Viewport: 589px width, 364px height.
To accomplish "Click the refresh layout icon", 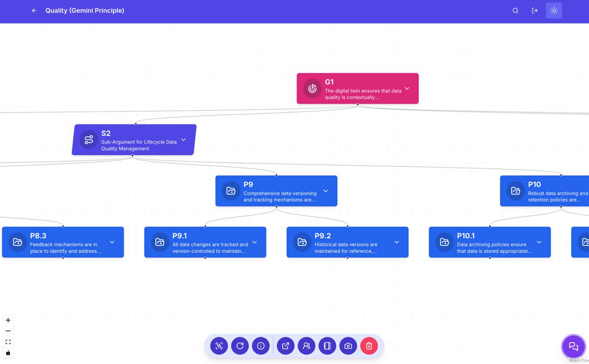I will click(x=240, y=346).
